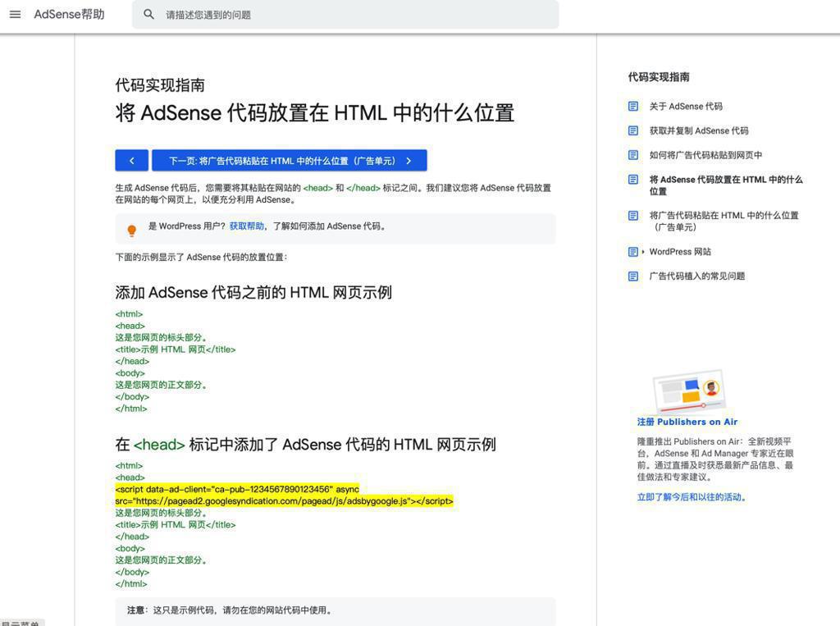Click document icon beside 广告代码植入的常见问题
This screenshot has height=626, width=840.
coord(633,276)
